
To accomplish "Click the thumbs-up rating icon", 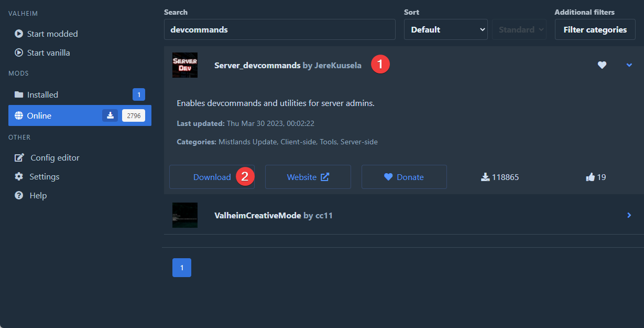I will tap(591, 177).
